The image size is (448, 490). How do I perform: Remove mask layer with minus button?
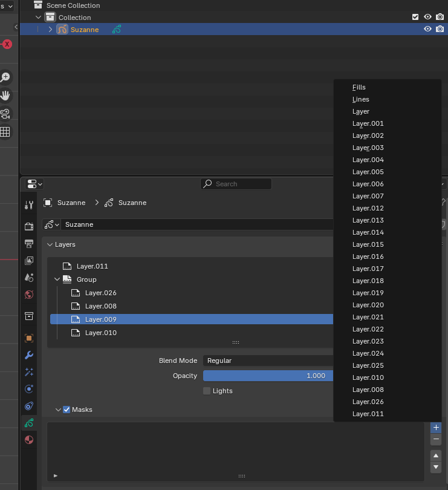tap(436, 439)
